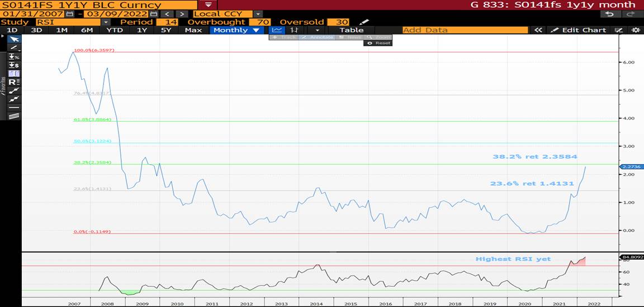Click the end date field 03/09/2022
644x307 pixels.
coord(117,14)
